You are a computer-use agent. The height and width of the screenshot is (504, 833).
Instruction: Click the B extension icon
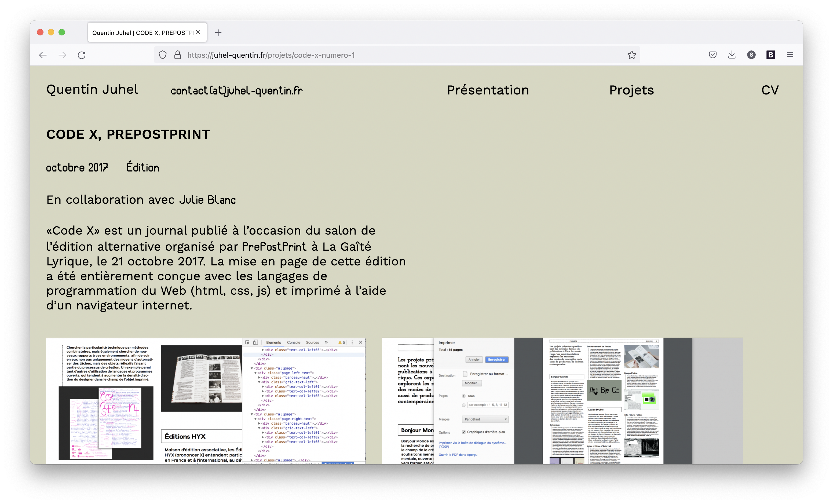pyautogui.click(x=770, y=55)
